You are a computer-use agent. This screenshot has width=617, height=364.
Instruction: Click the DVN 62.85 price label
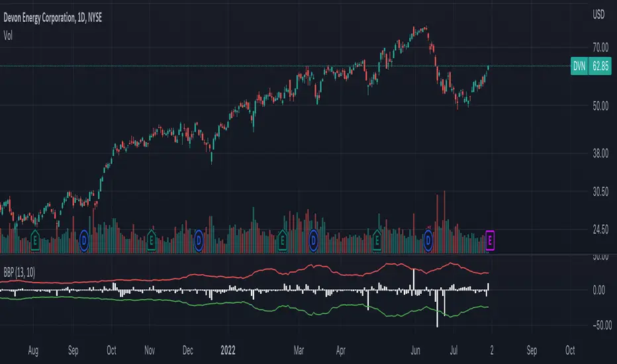(591, 66)
